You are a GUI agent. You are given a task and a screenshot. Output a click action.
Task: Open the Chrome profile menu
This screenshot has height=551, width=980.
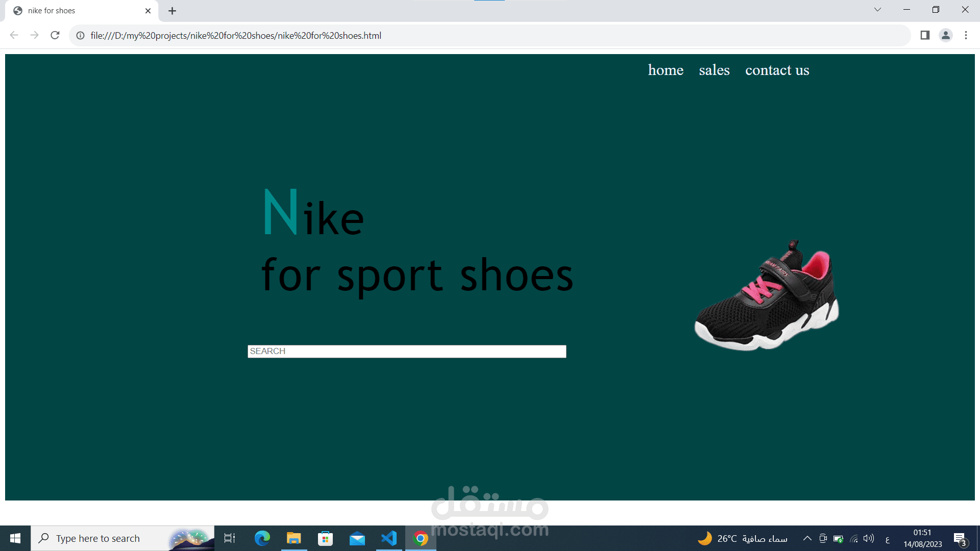coord(946,35)
